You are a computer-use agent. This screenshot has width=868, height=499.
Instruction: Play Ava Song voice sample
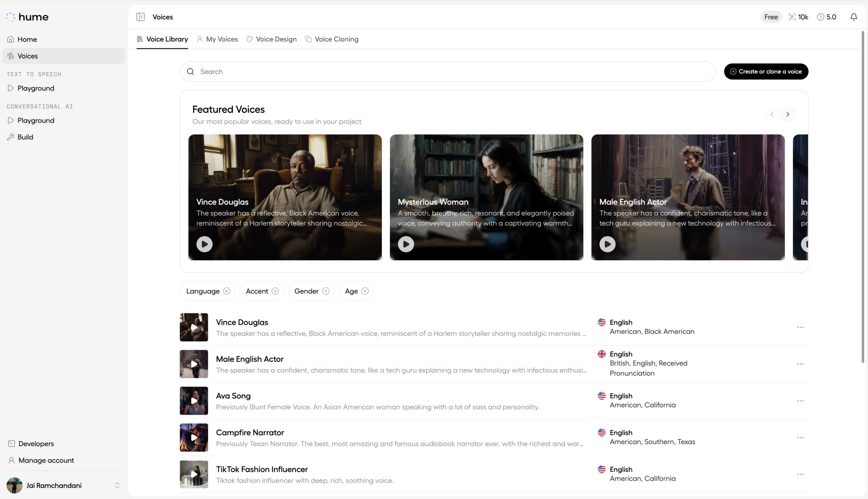click(194, 401)
